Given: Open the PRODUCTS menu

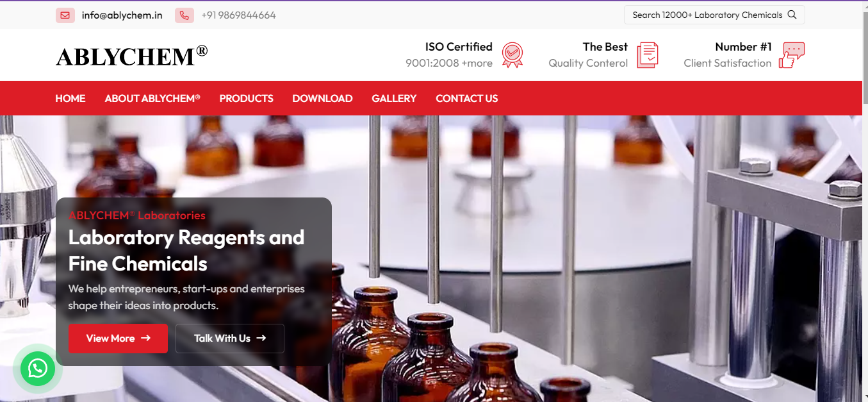Looking at the screenshot, I should click(246, 98).
